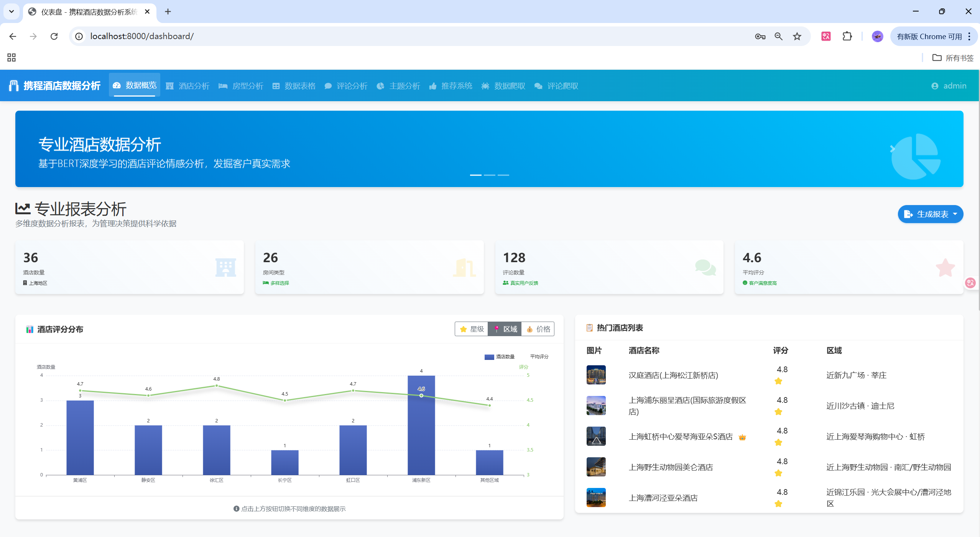Open the Chrome extensions puzzle icon

coord(847,36)
